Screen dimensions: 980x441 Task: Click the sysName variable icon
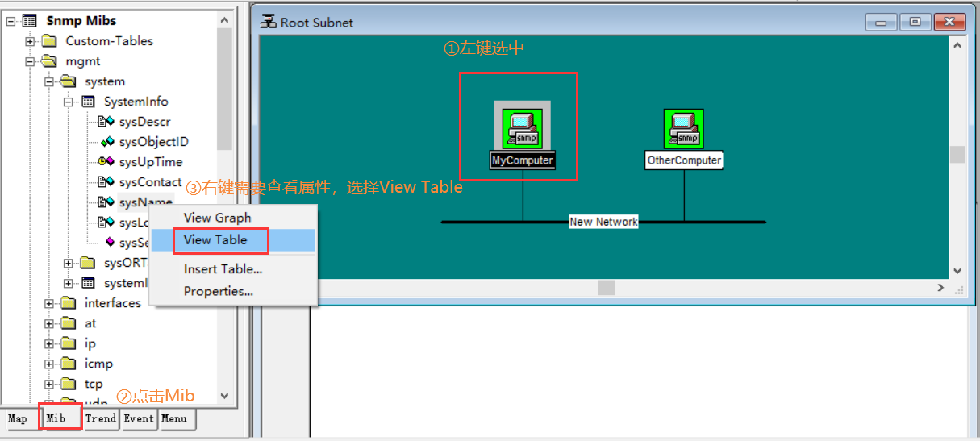(x=106, y=202)
